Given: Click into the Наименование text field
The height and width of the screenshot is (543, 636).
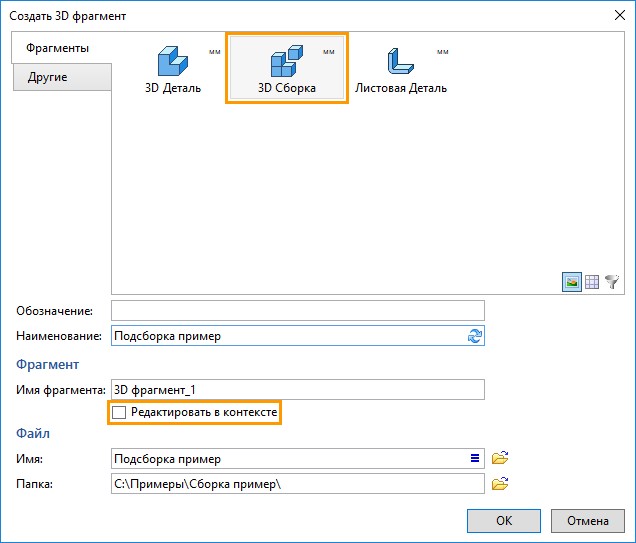Looking at the screenshot, I should [298, 336].
